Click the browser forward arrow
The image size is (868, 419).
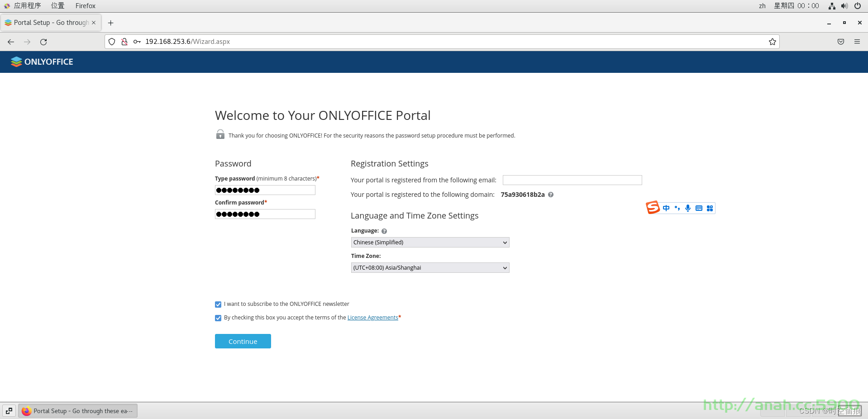click(x=27, y=42)
